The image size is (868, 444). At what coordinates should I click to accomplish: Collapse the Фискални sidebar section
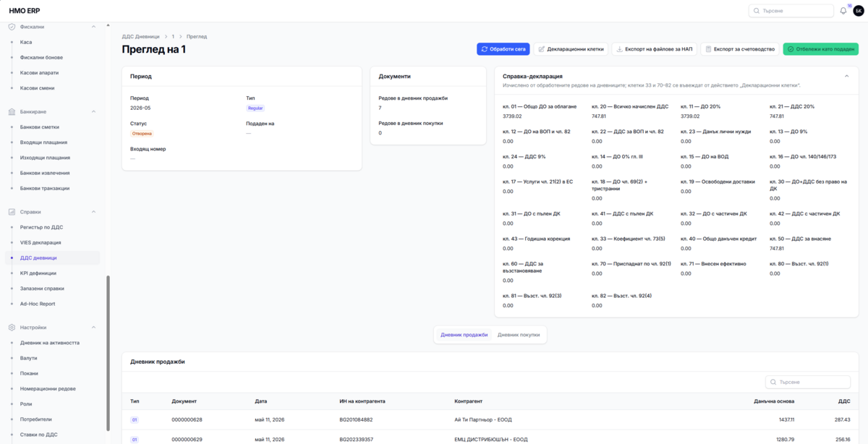pos(93,27)
